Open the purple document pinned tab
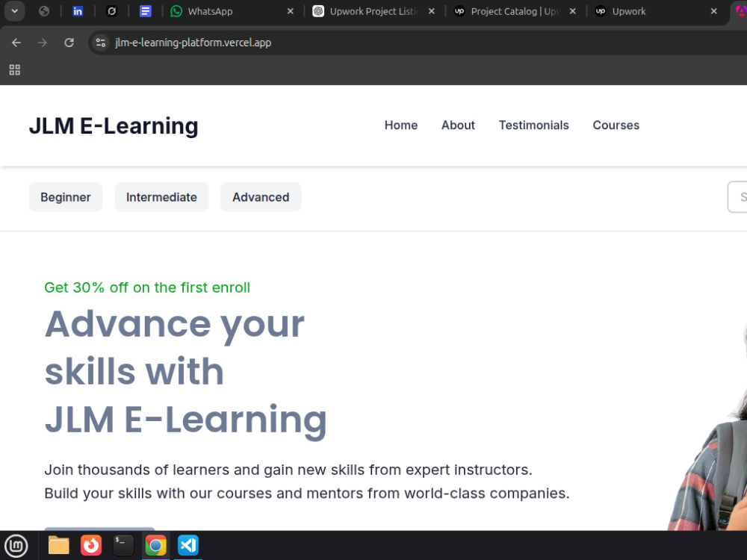 146,11
